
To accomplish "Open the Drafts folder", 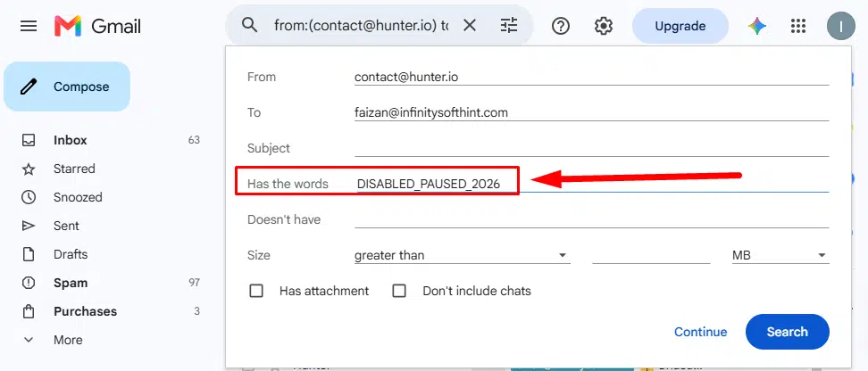I will [71, 254].
